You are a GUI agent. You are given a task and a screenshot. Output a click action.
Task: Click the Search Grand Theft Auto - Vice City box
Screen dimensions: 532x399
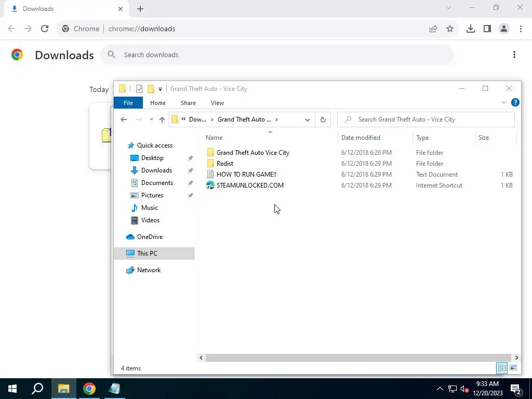click(426, 119)
